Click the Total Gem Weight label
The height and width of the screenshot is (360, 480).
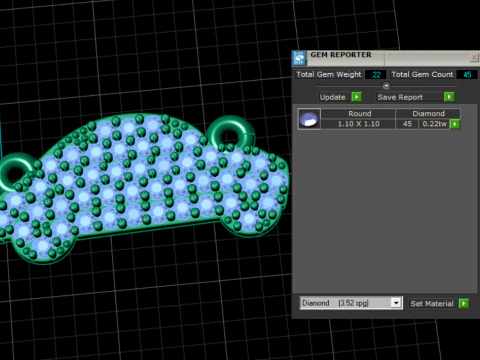point(329,74)
